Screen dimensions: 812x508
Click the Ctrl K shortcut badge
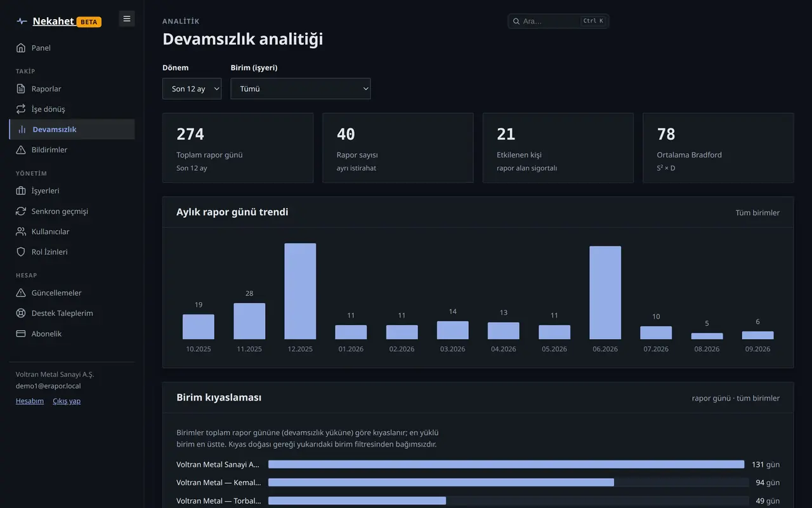click(x=593, y=21)
